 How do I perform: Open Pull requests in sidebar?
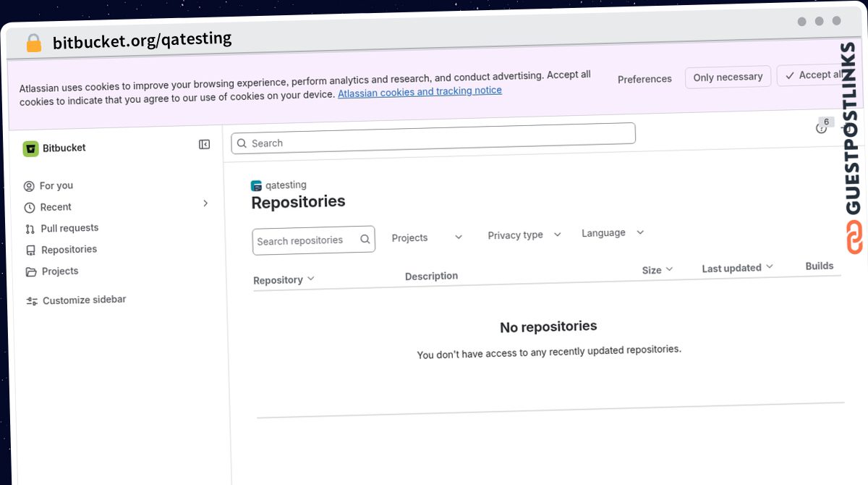point(69,228)
